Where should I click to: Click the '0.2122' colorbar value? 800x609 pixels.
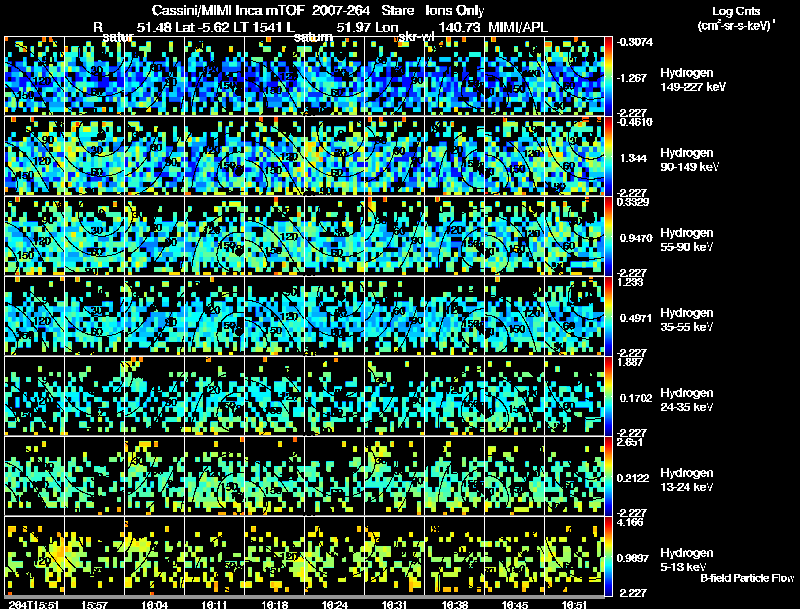(635, 478)
